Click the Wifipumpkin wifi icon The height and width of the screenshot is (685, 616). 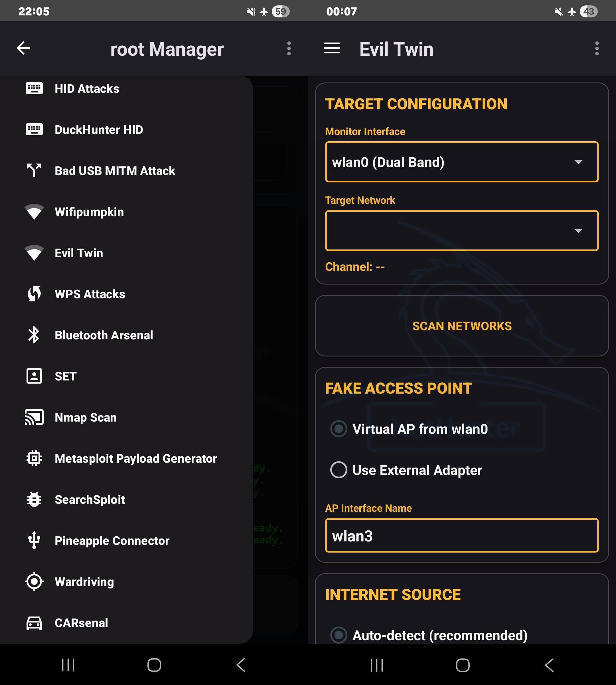34,212
